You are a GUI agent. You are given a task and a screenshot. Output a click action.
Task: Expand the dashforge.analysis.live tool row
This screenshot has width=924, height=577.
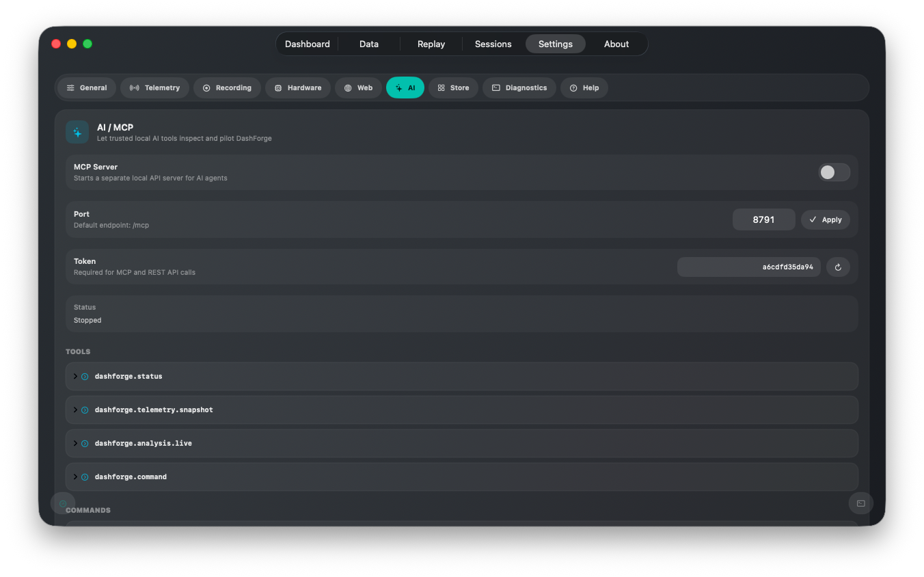coord(462,444)
